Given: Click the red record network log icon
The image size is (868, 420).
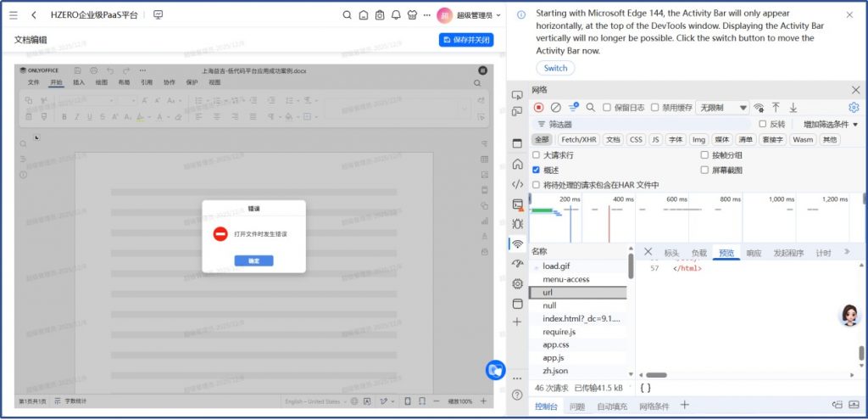Looking at the screenshot, I should (538, 108).
